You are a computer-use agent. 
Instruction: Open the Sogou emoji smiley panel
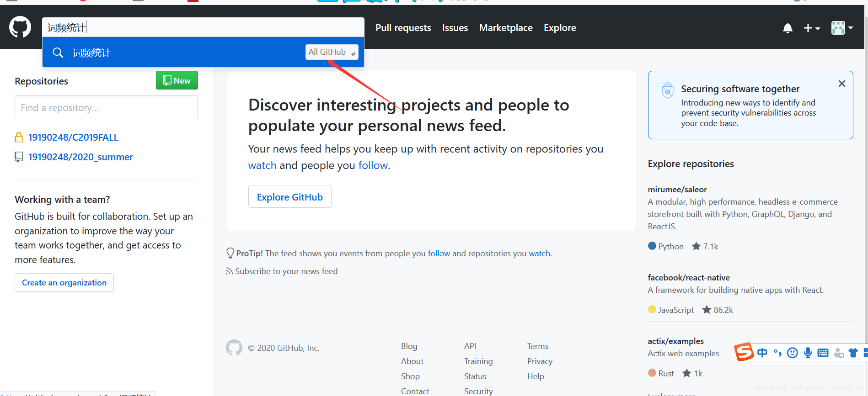point(793,353)
